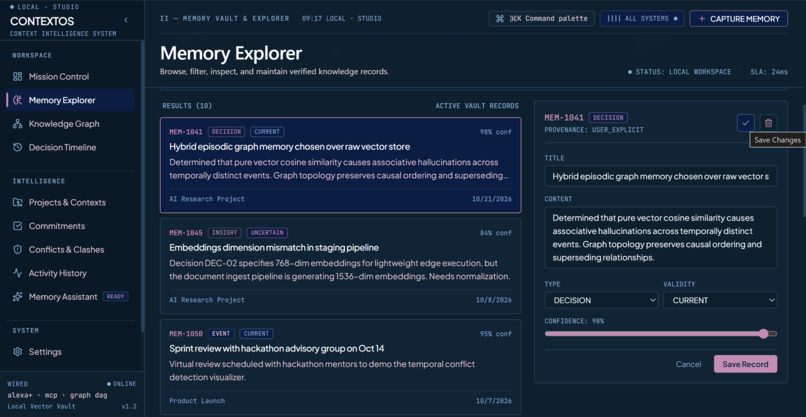Click the UNCERTAIN tag on MEM-1045
Image resolution: width=806 pixels, height=417 pixels.
coord(267,233)
